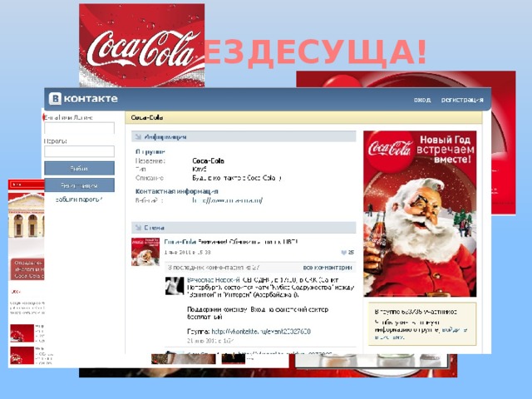Open the Coca-Cola author link on wall post
Image resolution: width=532 pixels, height=399 pixels.
click(180, 242)
